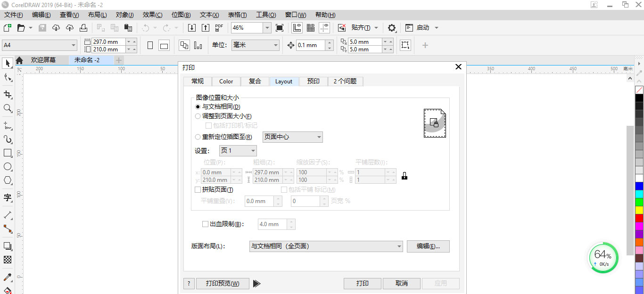The height and width of the screenshot is (294, 644).
Task: Select the Zoom tool in the toolbox
Action: [x=7, y=106]
